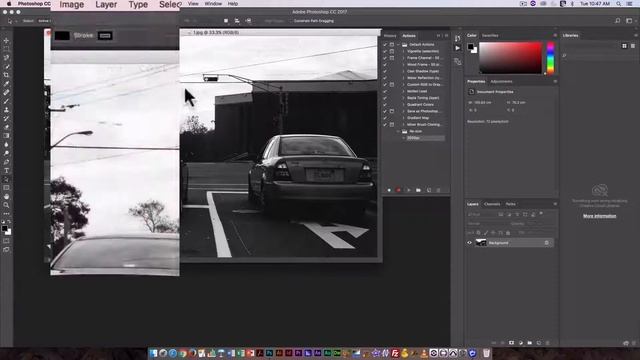Image resolution: width=640 pixels, height=360 pixels.
Task: Select the Lasso tool
Action: 6,58
